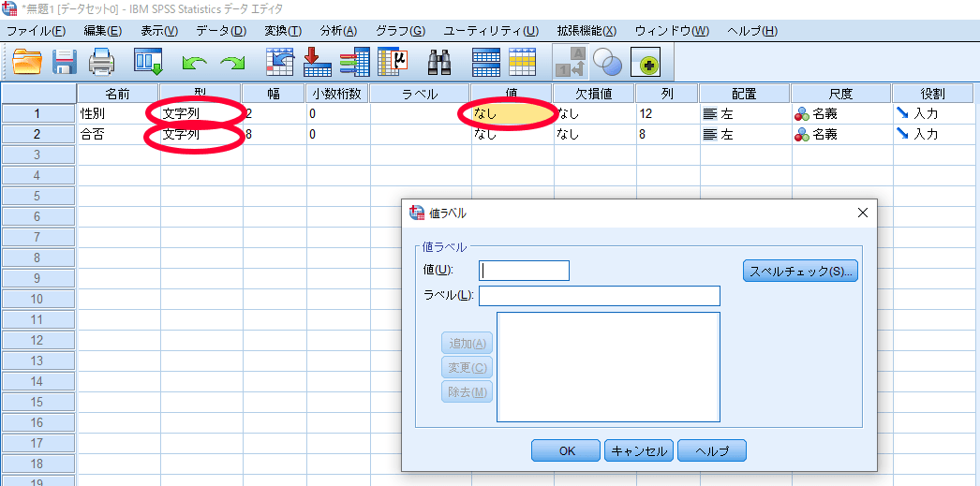980x486 pixels.
Task: Open the 編集(E) menu
Action: tap(102, 31)
